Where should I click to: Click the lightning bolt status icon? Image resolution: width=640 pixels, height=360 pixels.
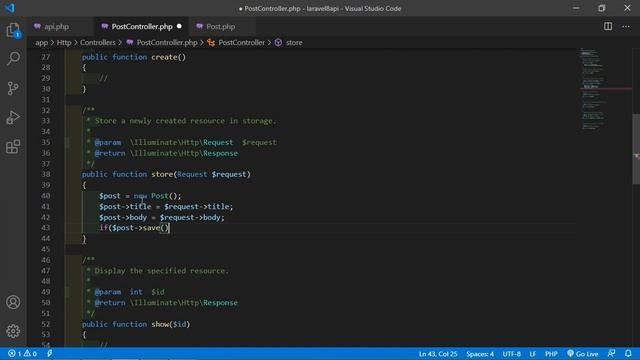tap(49, 353)
